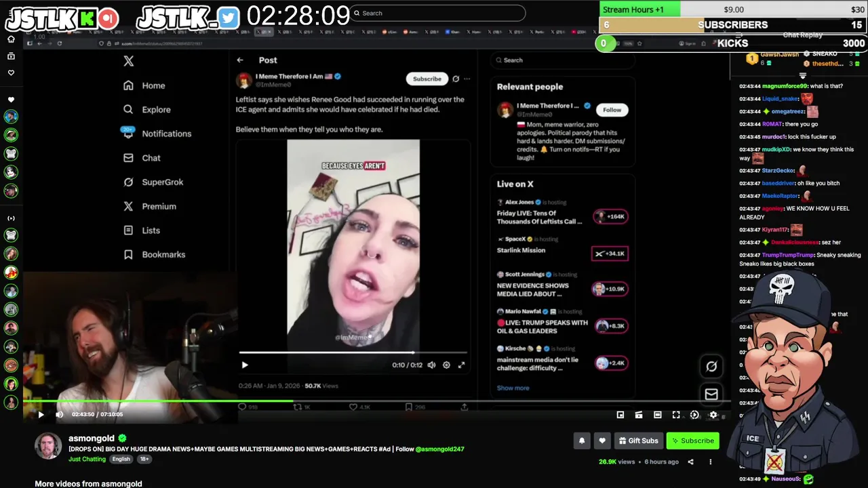The width and height of the screenshot is (868, 488).
Task: Open tweet video settings gear
Action: [x=446, y=365]
